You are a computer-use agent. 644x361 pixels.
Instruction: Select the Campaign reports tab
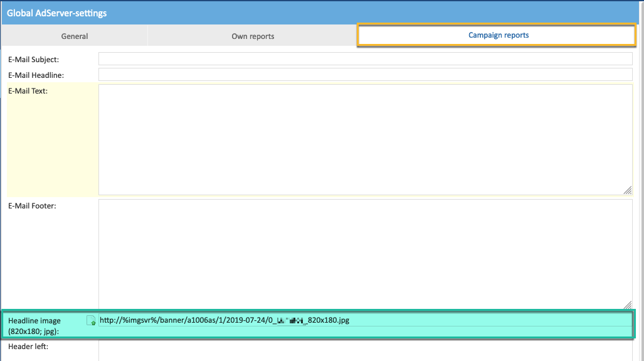(498, 35)
